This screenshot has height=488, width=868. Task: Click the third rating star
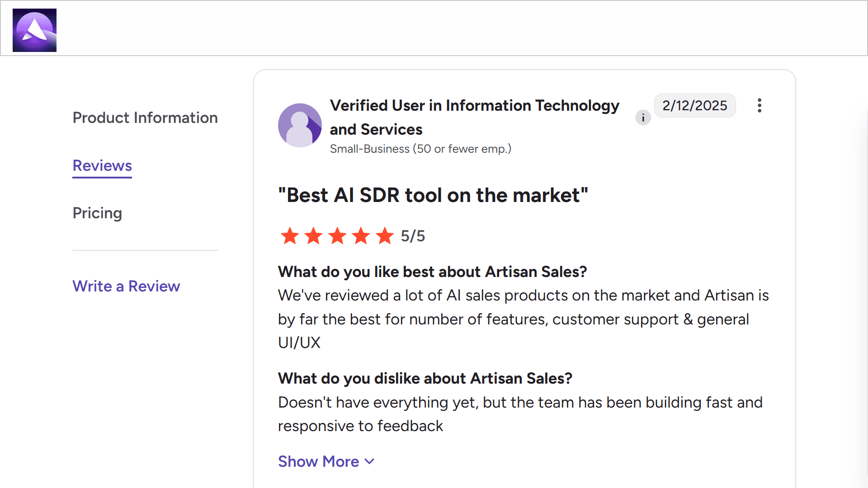[337, 236]
